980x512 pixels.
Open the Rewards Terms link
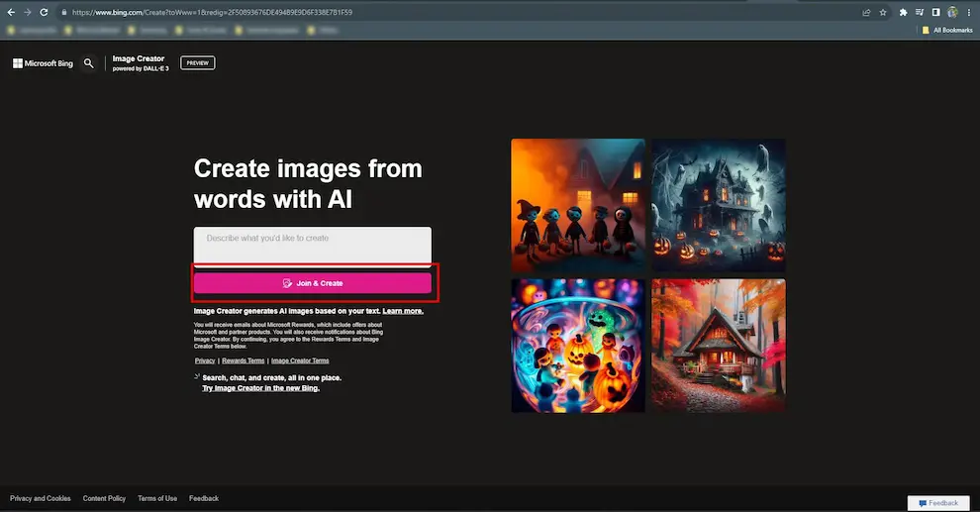coord(243,360)
